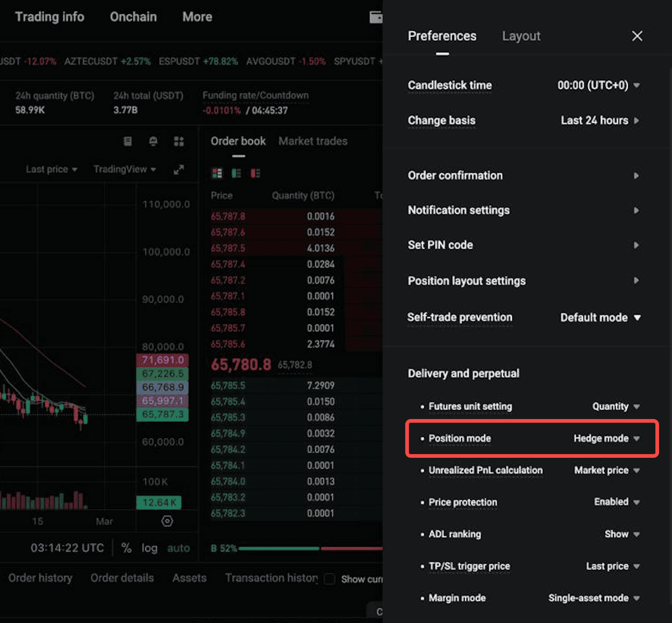Open the chart alerts bell icon
The image size is (672, 623).
tap(153, 141)
